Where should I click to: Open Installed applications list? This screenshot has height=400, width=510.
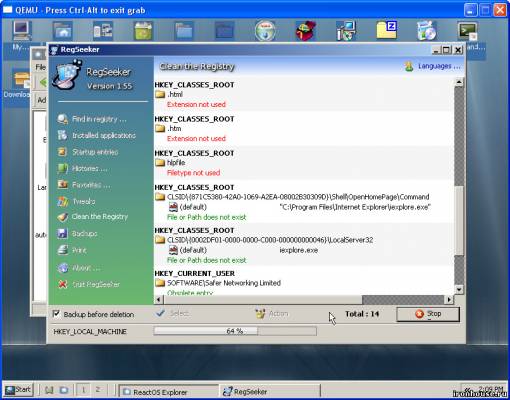(96, 135)
